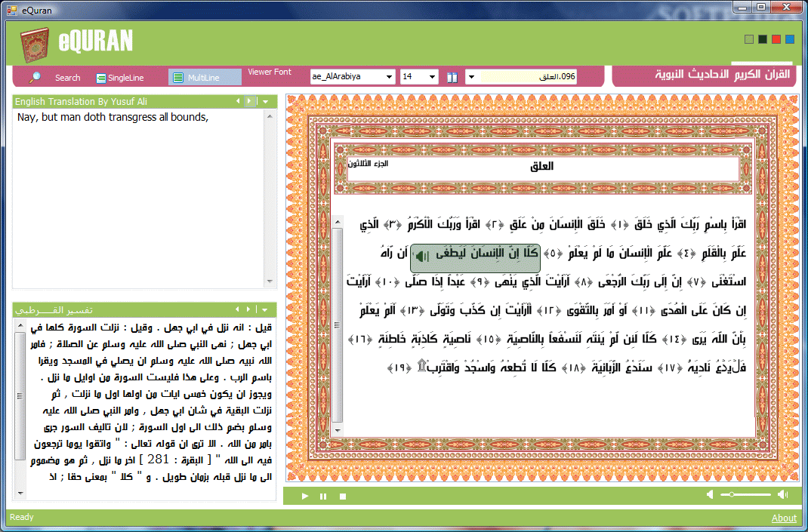
Task: Go to next tafsir in القرطبي header
Action: (x=248, y=309)
